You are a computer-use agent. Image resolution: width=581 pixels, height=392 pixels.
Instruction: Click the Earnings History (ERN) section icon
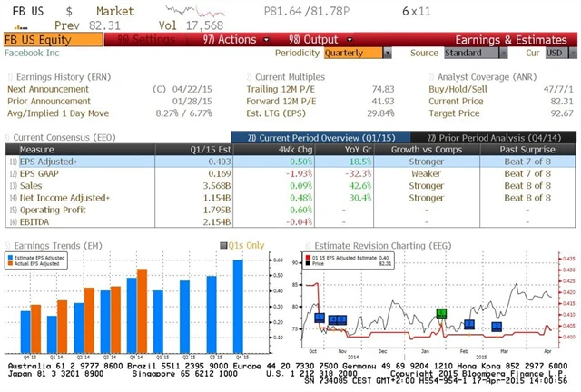pyautogui.click(x=10, y=76)
